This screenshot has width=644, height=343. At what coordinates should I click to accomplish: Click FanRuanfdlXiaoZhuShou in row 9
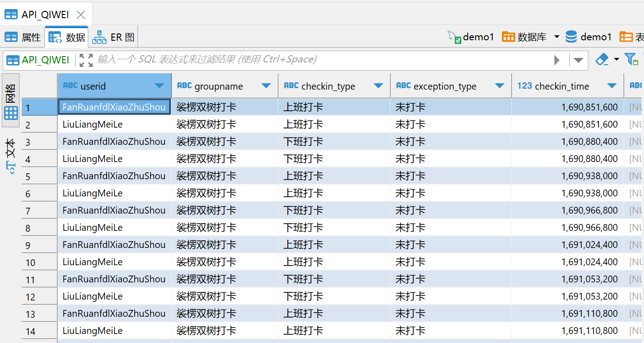[x=114, y=245]
